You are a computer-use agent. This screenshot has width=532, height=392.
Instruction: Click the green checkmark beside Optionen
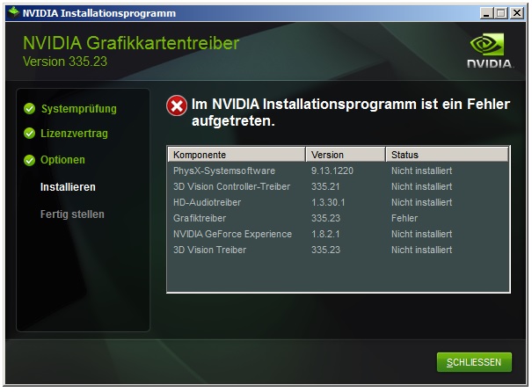(30, 160)
